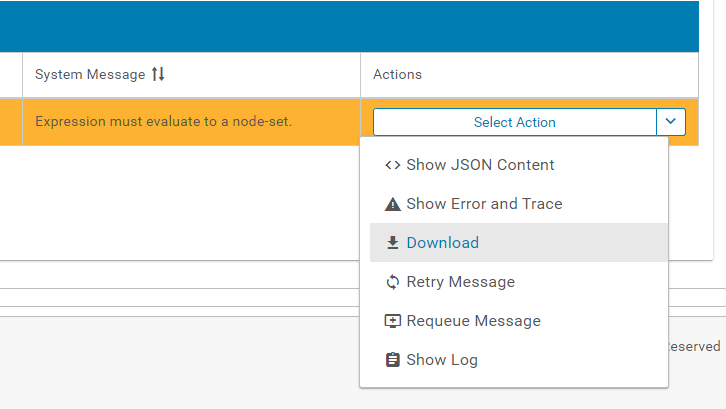Click the download arrow icon

coord(393,243)
